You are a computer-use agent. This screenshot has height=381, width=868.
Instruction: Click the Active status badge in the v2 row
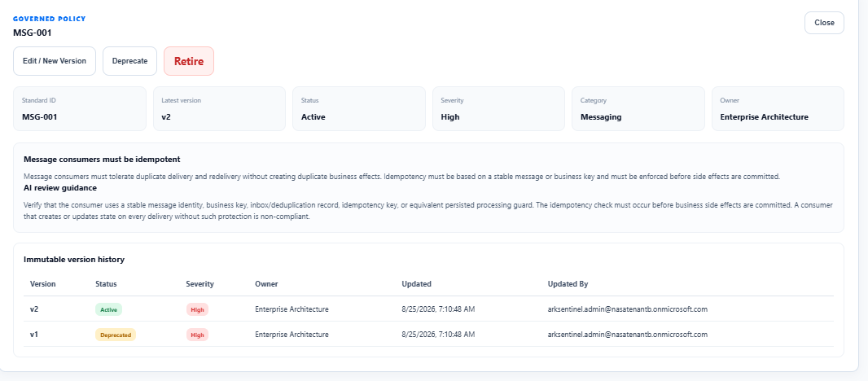click(x=108, y=309)
